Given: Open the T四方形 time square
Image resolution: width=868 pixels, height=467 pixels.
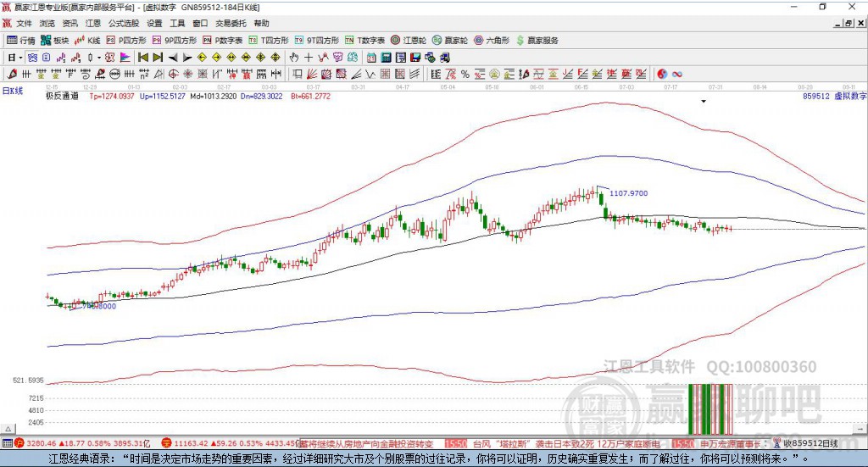Looking at the screenshot, I should [x=269, y=41].
